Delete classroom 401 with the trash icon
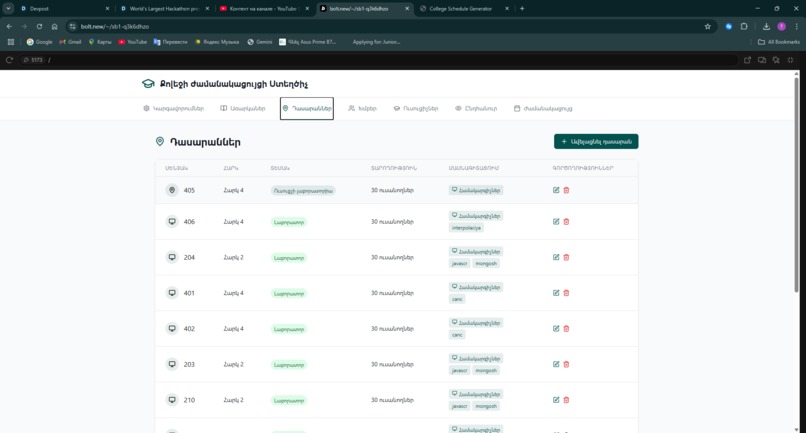This screenshot has height=433, width=806. click(566, 293)
